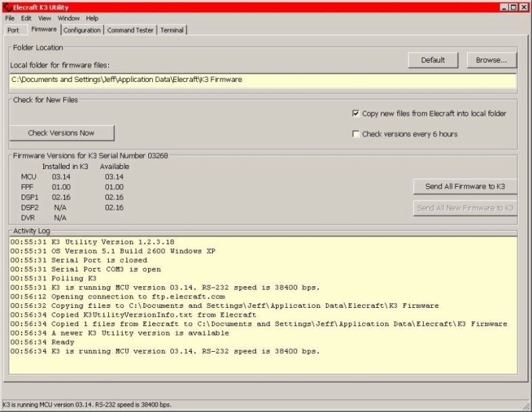Viewport: 532px width, 412px height.
Task: Click the status bar MCU version message
Action: click(x=87, y=405)
